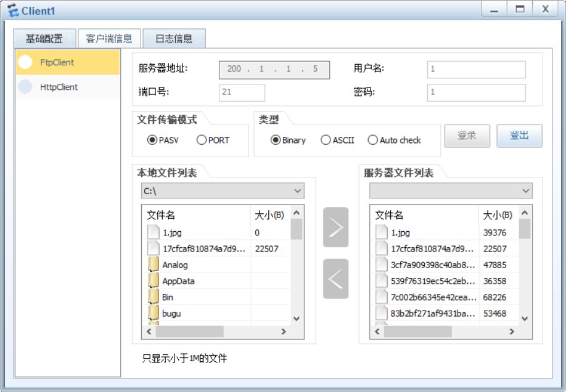Click the upload right-arrow button

[x=335, y=227]
